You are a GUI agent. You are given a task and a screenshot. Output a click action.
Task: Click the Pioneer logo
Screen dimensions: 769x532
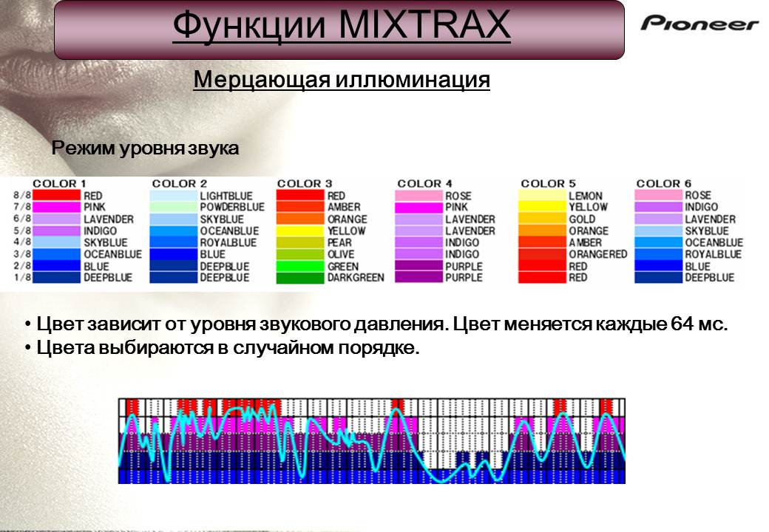click(x=699, y=23)
